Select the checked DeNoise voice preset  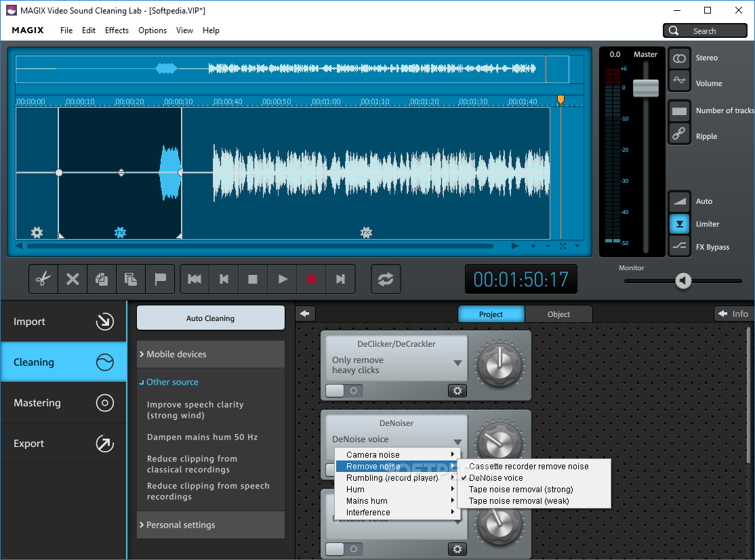(534, 478)
